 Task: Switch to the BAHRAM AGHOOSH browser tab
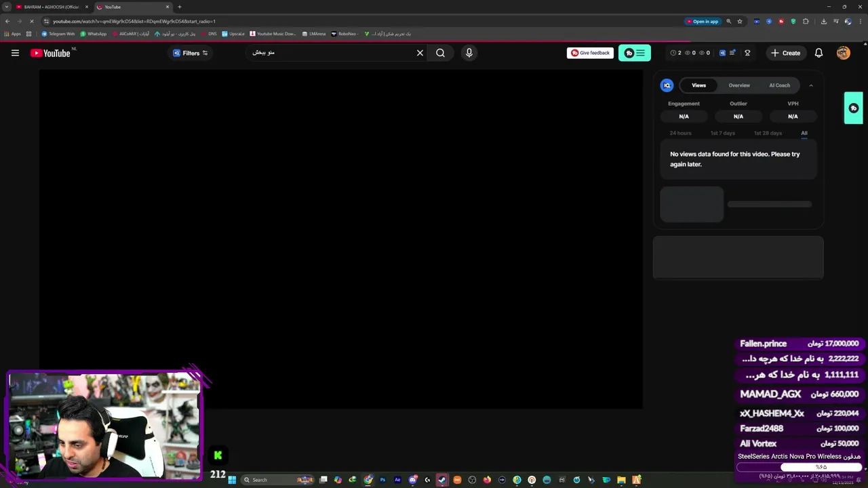click(x=52, y=7)
